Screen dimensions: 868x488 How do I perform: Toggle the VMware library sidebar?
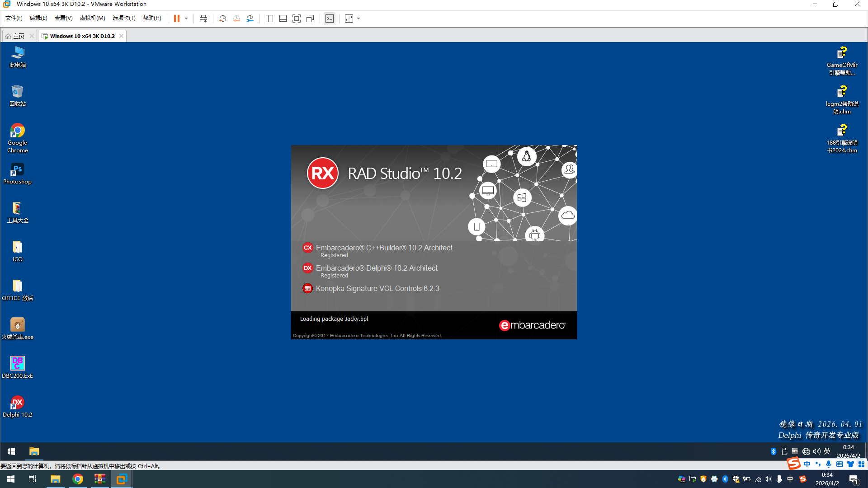click(269, 19)
